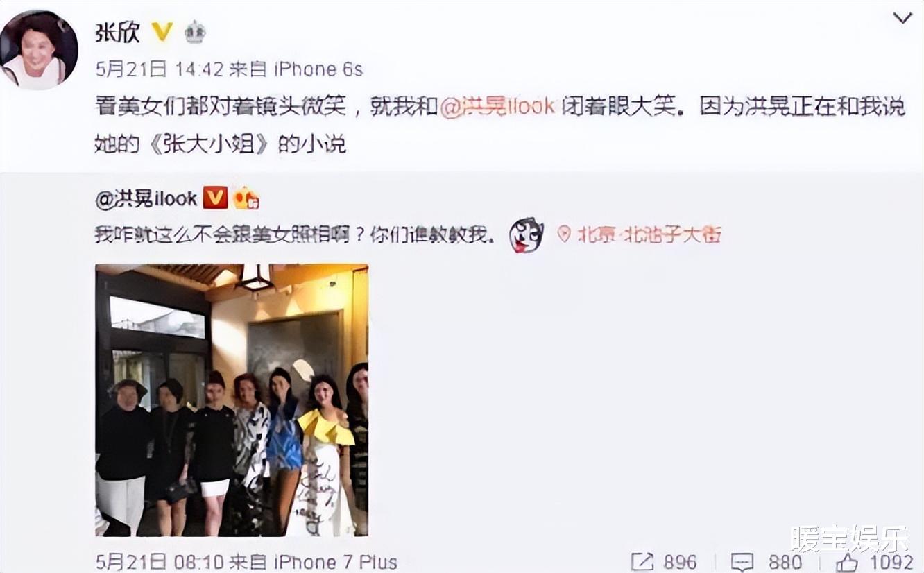Screen dimensions: 924x573
Task: Click the iPhone 6s source link
Action: click(x=318, y=69)
